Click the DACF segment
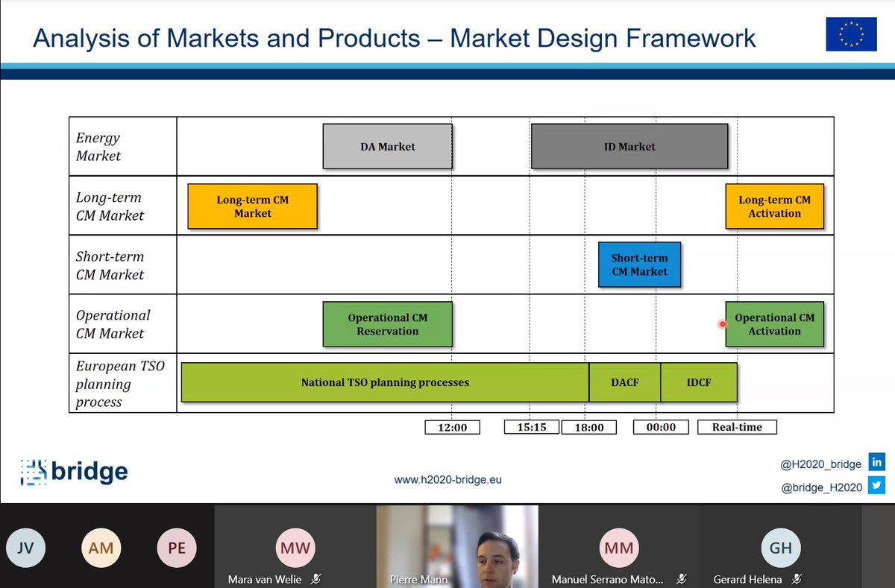Image resolution: width=895 pixels, height=588 pixels. [x=625, y=382]
